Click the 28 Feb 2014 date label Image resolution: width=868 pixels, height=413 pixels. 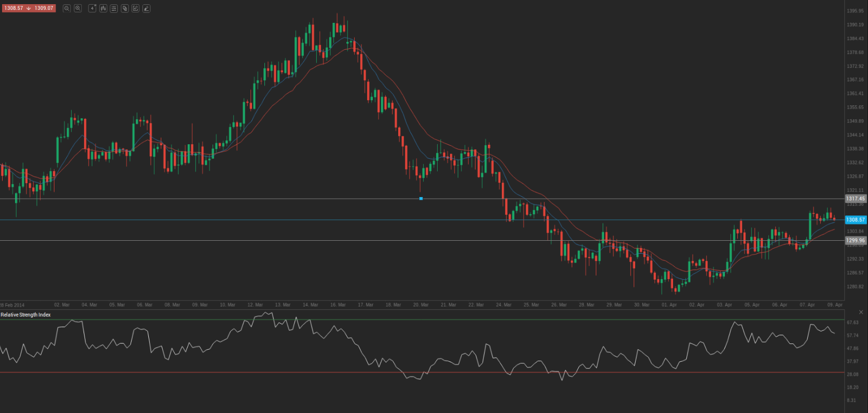pos(12,305)
